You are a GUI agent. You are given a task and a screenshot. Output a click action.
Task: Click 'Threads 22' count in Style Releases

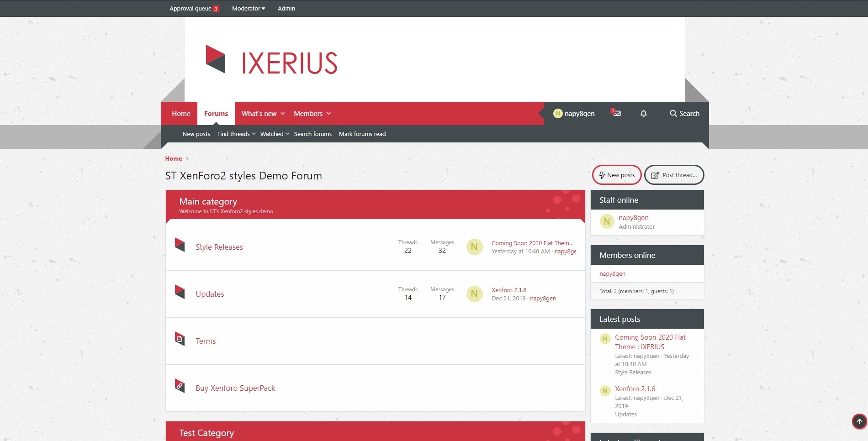point(408,247)
